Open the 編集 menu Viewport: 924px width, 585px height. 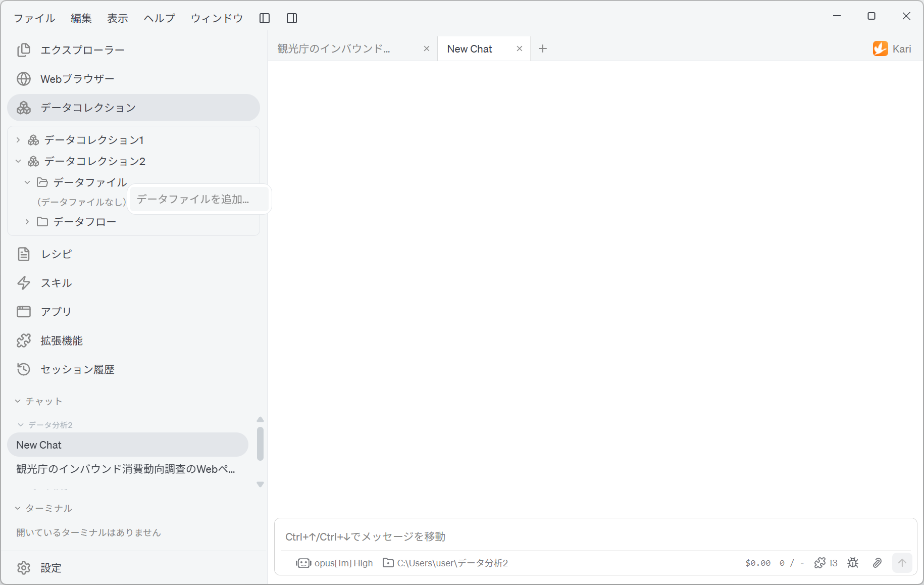point(81,18)
